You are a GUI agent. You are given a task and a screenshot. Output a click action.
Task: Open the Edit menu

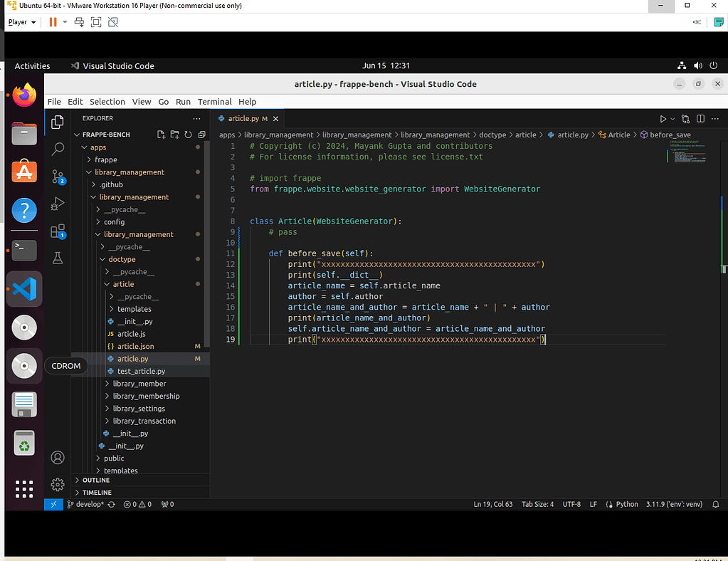[x=75, y=102]
